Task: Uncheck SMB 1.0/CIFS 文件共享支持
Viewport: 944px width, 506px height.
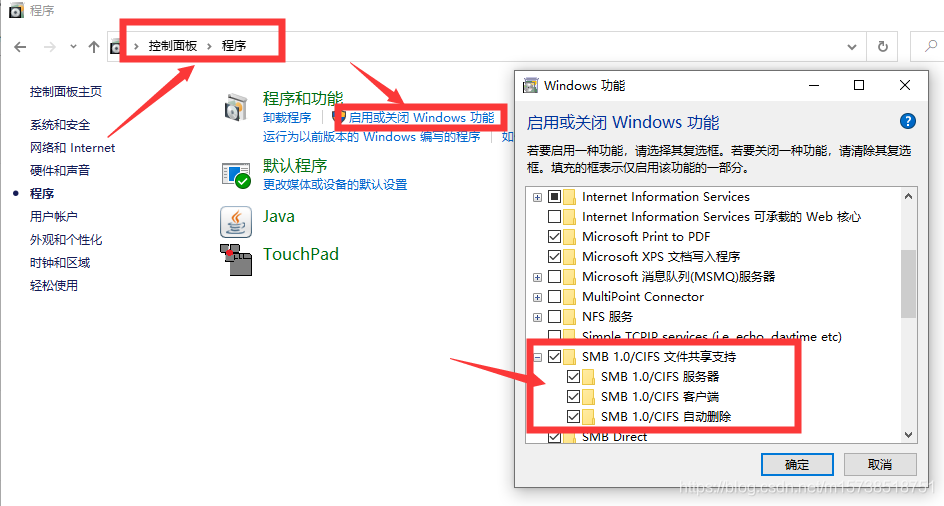Action: 554,357
